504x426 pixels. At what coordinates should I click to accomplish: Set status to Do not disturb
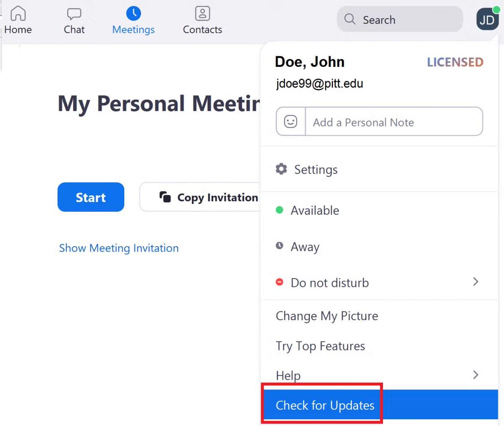pyautogui.click(x=329, y=283)
